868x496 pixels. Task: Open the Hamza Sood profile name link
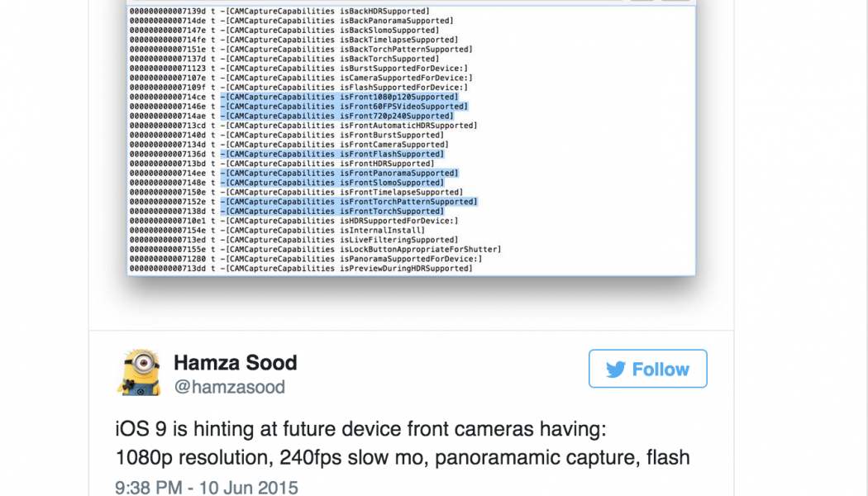click(235, 362)
